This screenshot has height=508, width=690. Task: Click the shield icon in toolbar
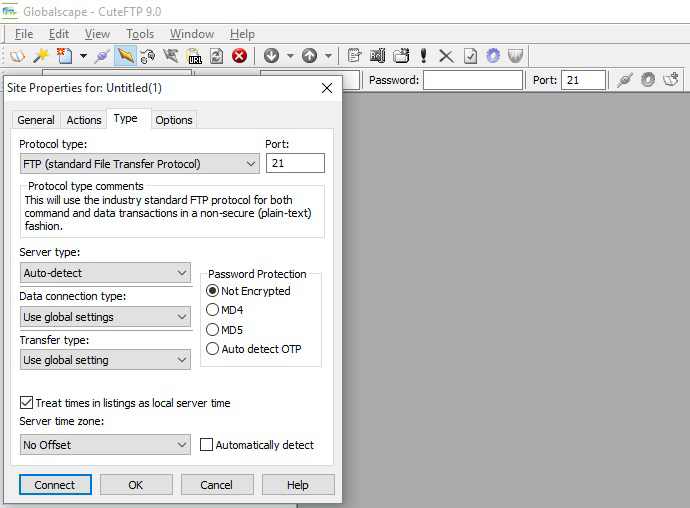click(515, 56)
